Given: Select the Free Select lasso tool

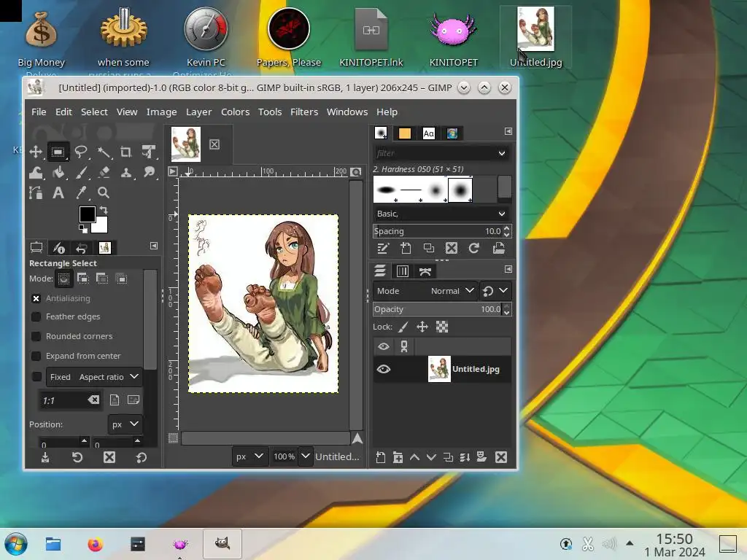Looking at the screenshot, I should pos(81,152).
